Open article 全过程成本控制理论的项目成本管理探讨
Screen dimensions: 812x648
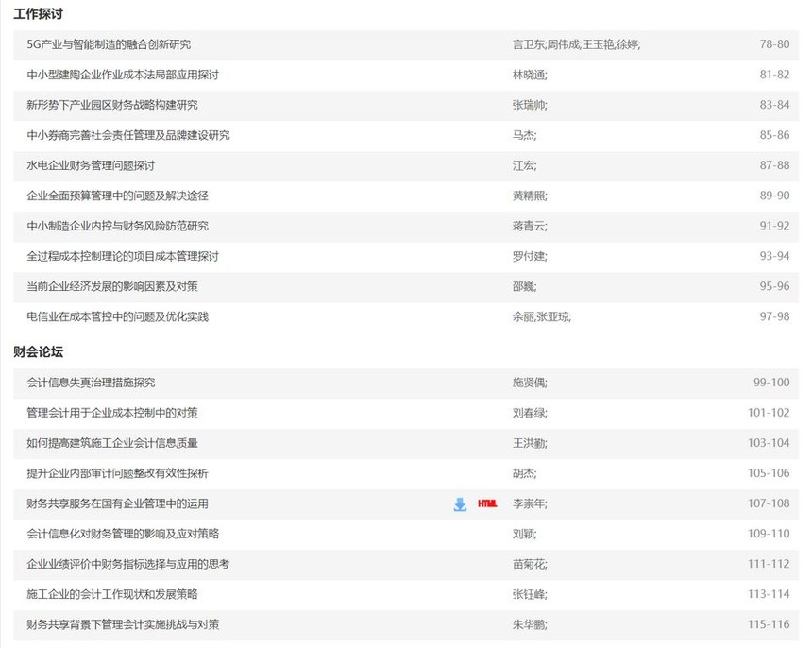(123, 256)
